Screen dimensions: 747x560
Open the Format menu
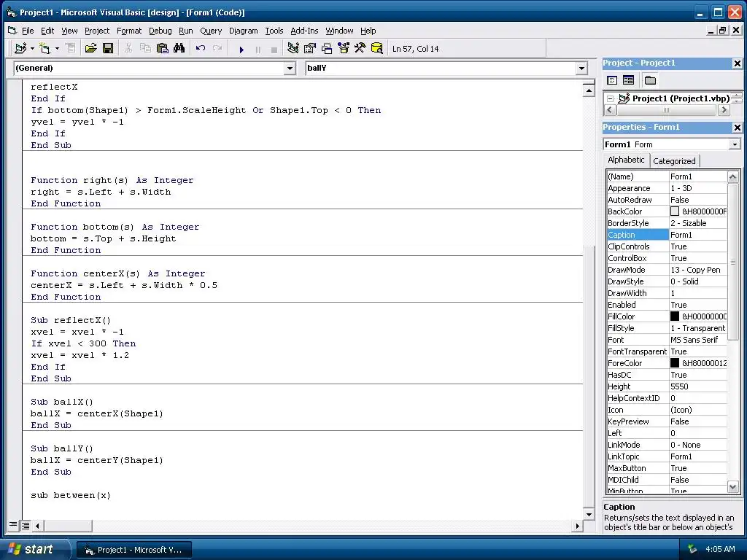point(129,31)
